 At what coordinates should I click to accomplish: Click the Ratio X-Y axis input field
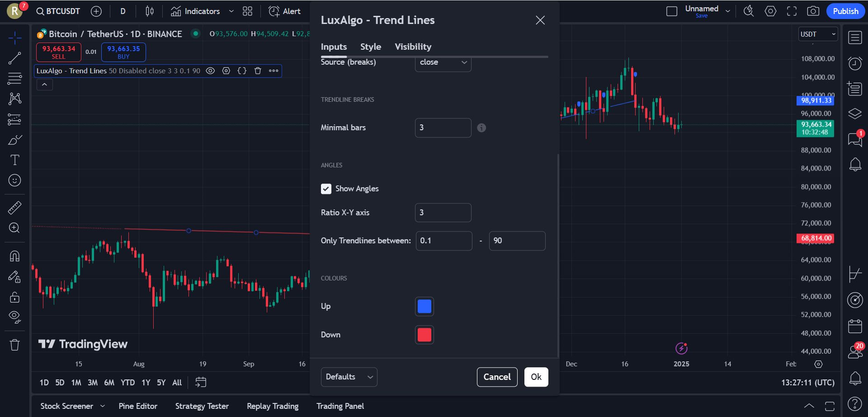pos(443,213)
